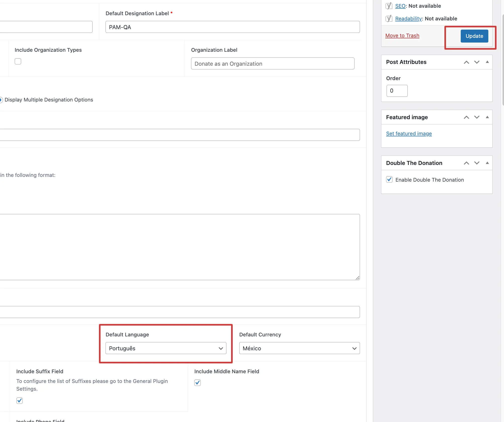504x422 pixels.
Task: Move Post Attributes panel up
Action: 466,62
